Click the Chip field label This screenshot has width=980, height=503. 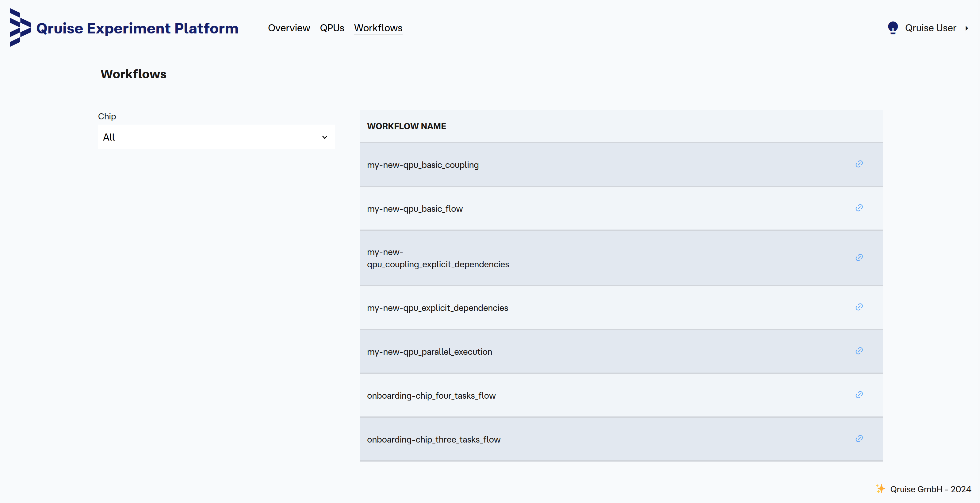pos(107,117)
